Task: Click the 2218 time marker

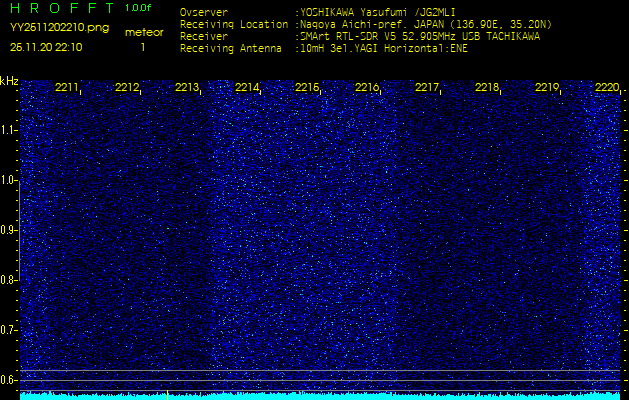Action: click(x=487, y=87)
